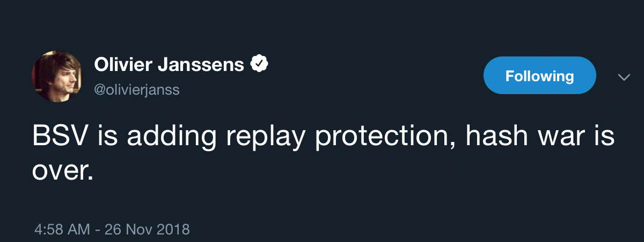This screenshot has width=644, height=242.
Task: Open the @olivierjanss handle link
Action: click(x=137, y=90)
